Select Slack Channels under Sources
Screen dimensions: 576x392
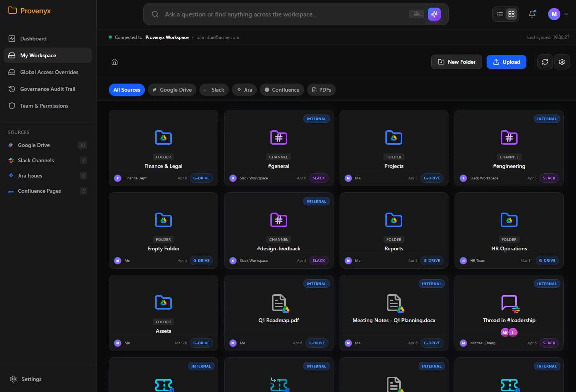point(47,160)
